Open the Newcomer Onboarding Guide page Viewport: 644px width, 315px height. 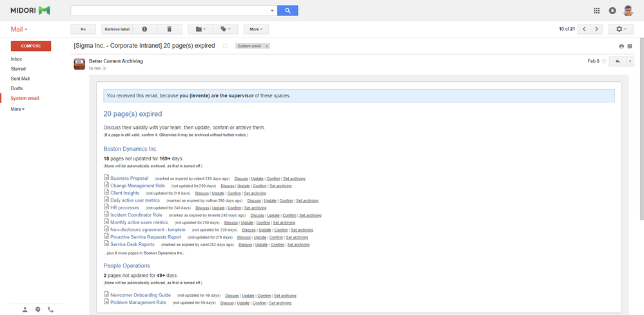pyautogui.click(x=141, y=295)
